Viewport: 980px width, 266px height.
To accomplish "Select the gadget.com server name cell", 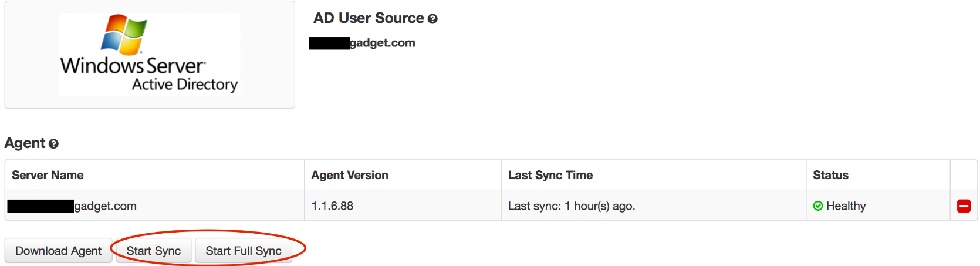I will pyautogui.click(x=105, y=206).
